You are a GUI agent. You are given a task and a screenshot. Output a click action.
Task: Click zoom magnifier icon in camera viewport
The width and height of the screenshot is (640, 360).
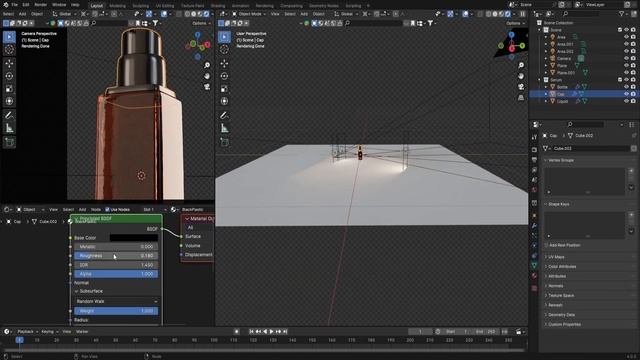(x=207, y=65)
